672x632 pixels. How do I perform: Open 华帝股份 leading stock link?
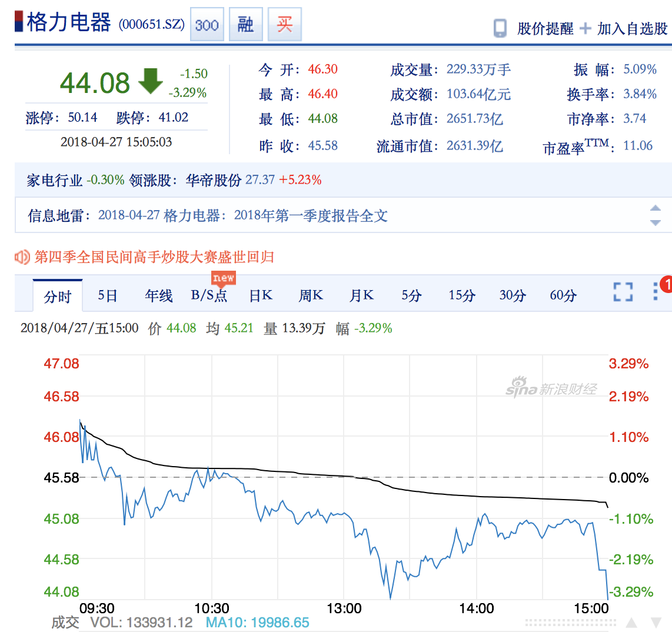click(214, 180)
